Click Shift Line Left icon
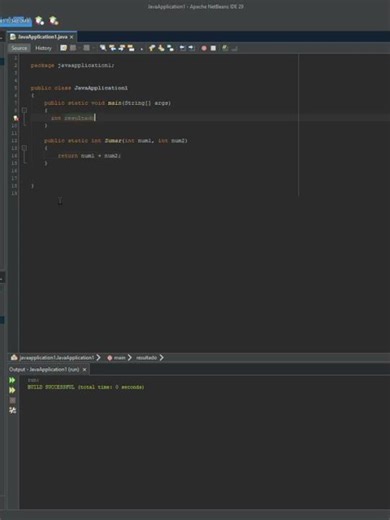This screenshot has height=520, width=390. [x=182, y=48]
